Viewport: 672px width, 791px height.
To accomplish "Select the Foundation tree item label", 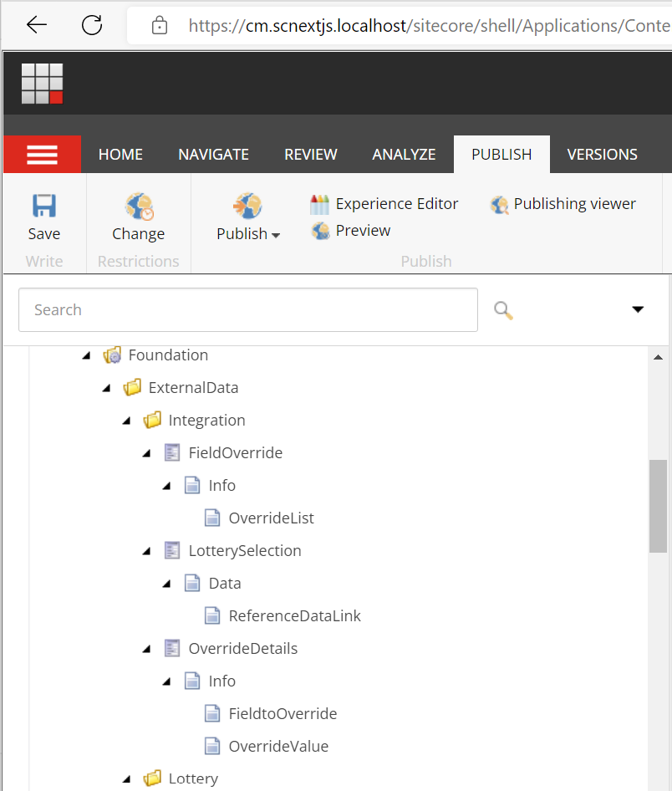I will pos(168,355).
